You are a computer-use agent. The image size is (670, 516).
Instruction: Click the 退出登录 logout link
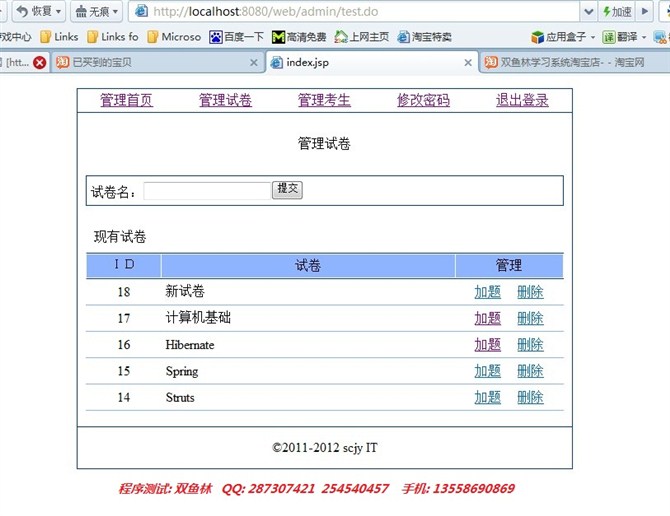522,100
